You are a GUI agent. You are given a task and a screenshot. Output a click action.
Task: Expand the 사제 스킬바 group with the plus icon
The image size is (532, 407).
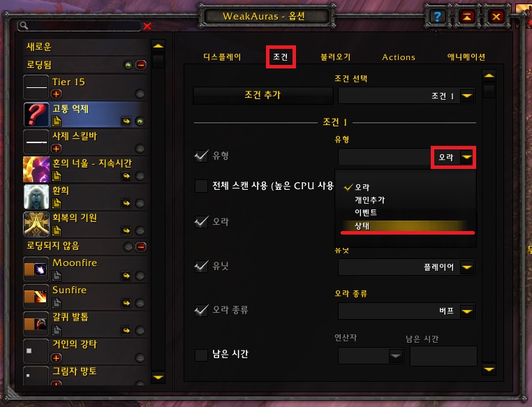[57, 148]
